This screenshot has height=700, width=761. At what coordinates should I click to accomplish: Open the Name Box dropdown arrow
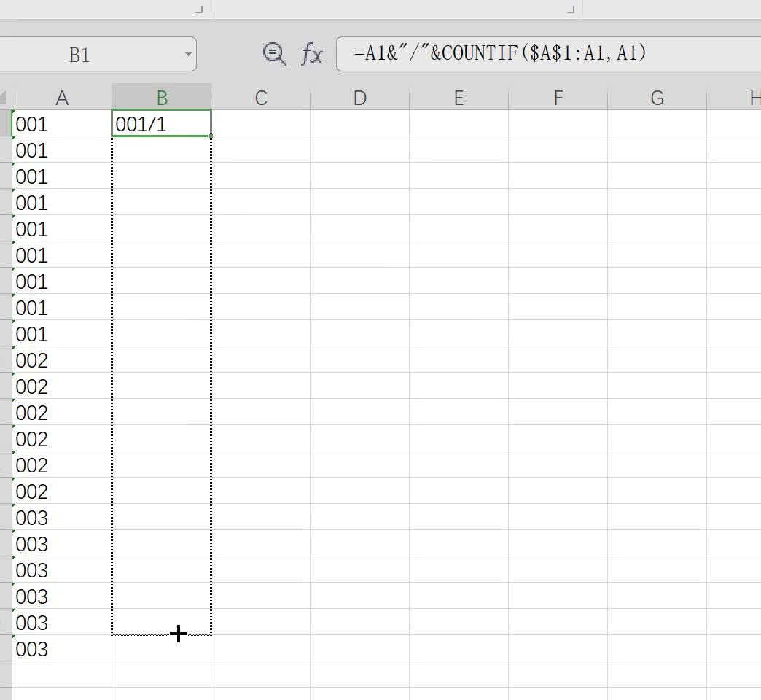point(188,55)
